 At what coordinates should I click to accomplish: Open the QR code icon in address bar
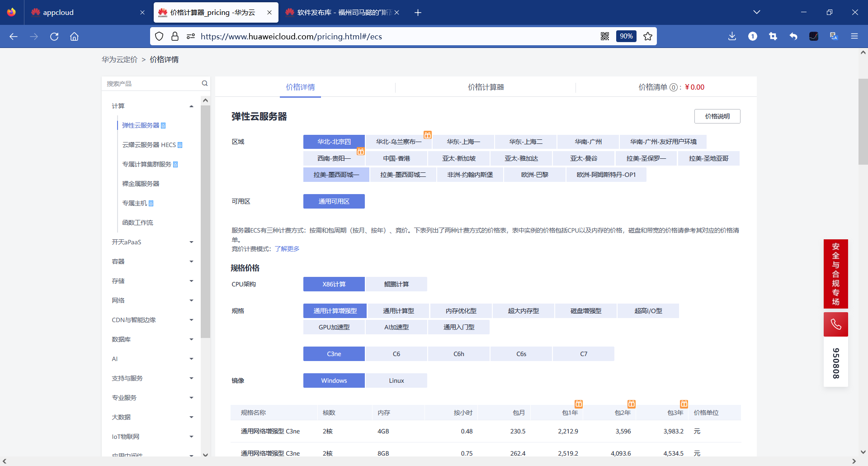605,36
